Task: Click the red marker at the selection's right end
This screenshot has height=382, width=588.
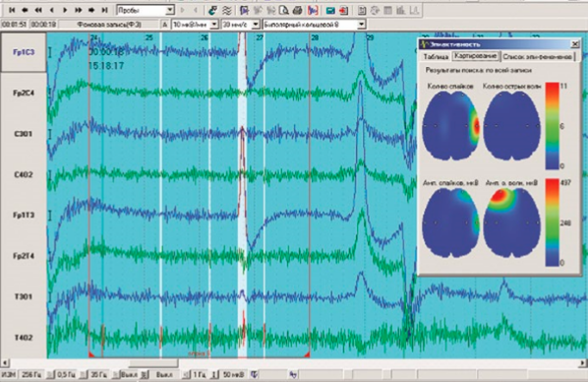Action: [308, 354]
